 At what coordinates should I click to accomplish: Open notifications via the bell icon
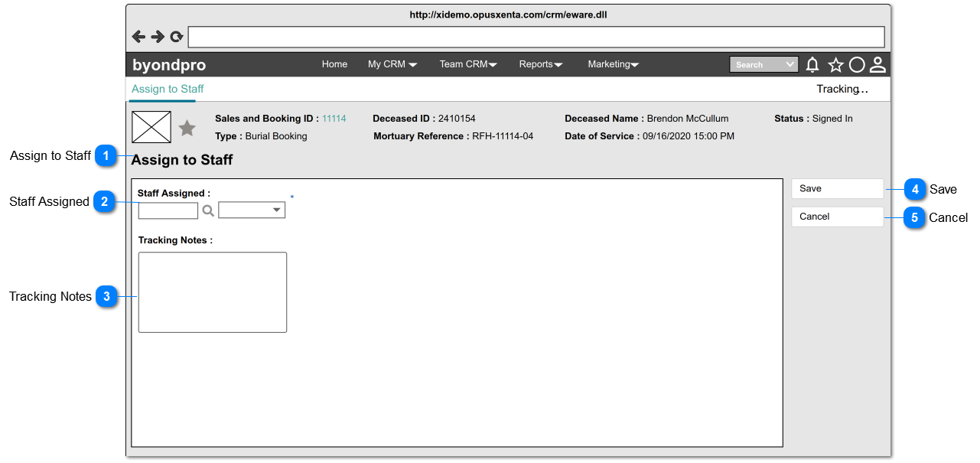(x=812, y=65)
